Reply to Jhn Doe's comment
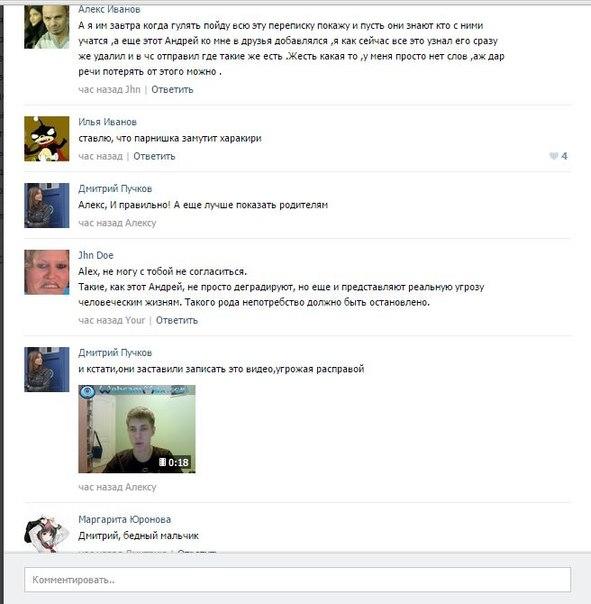 pyautogui.click(x=177, y=320)
